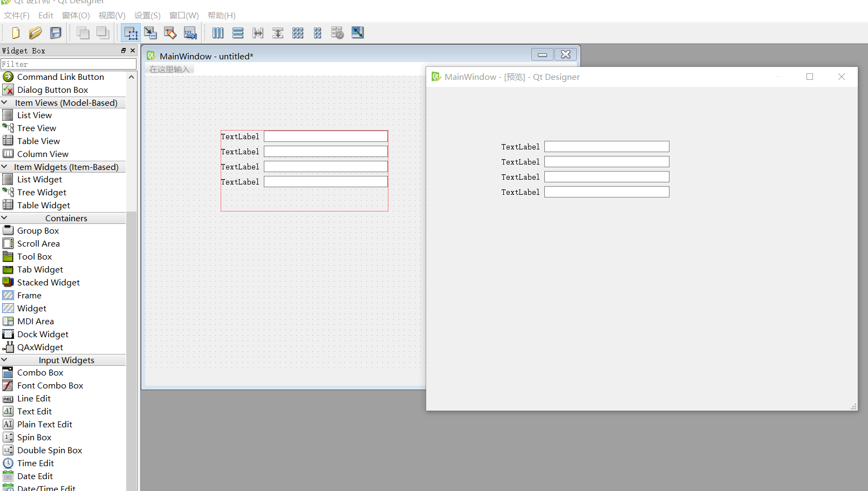Screen dimensions: 868x491
Task: Click the Save form disk icon
Action: (56, 33)
